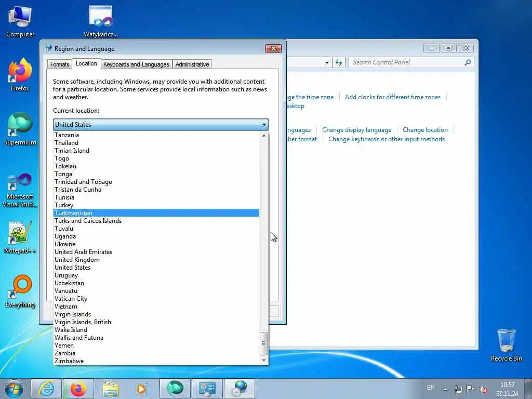The width and height of the screenshot is (532, 399).
Task: Open the Everything search desktop icon
Action: [20, 291]
